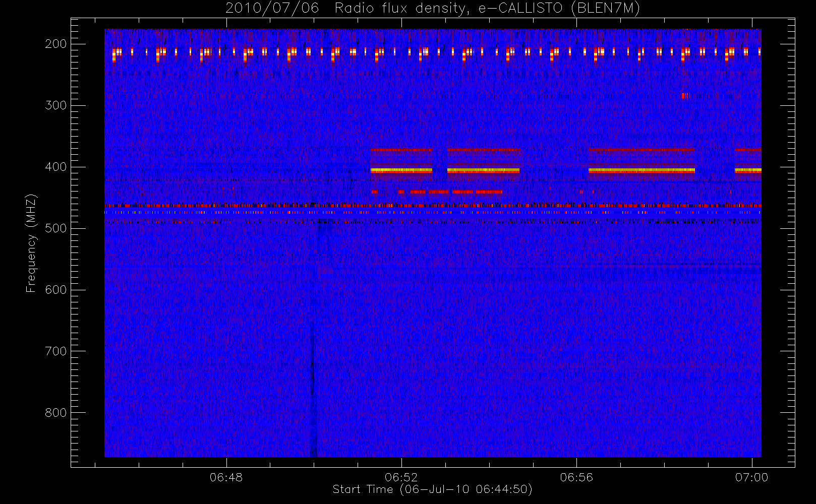Click the plot title "Radio flux density, e-CALLISTO (BLEN7M)"
816x504 pixels.
click(487, 9)
